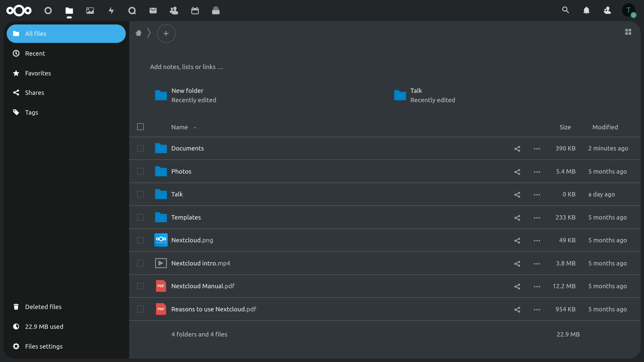Click the new file plus button
This screenshot has width=644, height=362.
pos(166,34)
